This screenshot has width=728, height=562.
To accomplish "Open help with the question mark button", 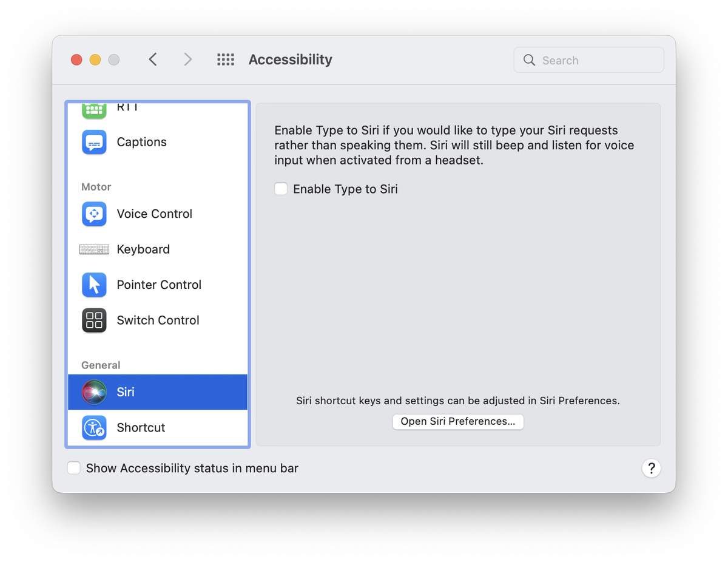I will (652, 468).
